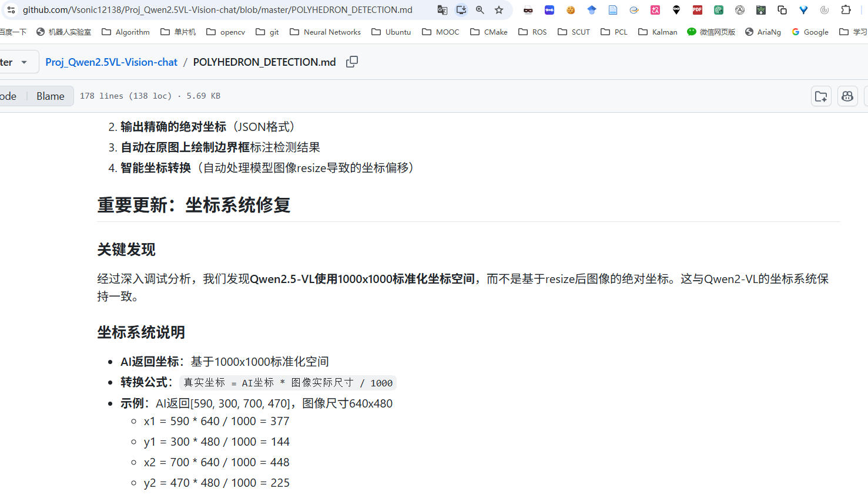This screenshot has width=868, height=495.
Task: Click the blue V-shaped extension icon
Action: coord(803,10)
